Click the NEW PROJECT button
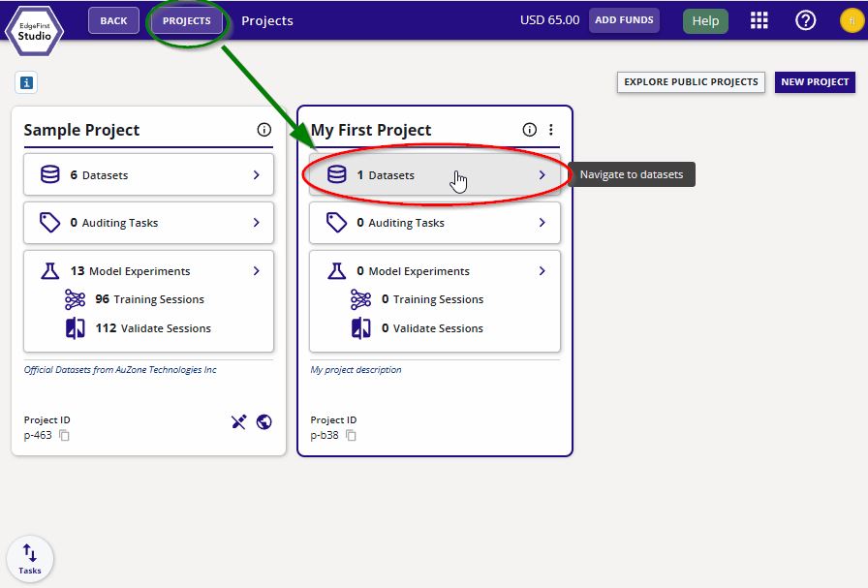Viewport: 868px width, 588px height. 815,82
